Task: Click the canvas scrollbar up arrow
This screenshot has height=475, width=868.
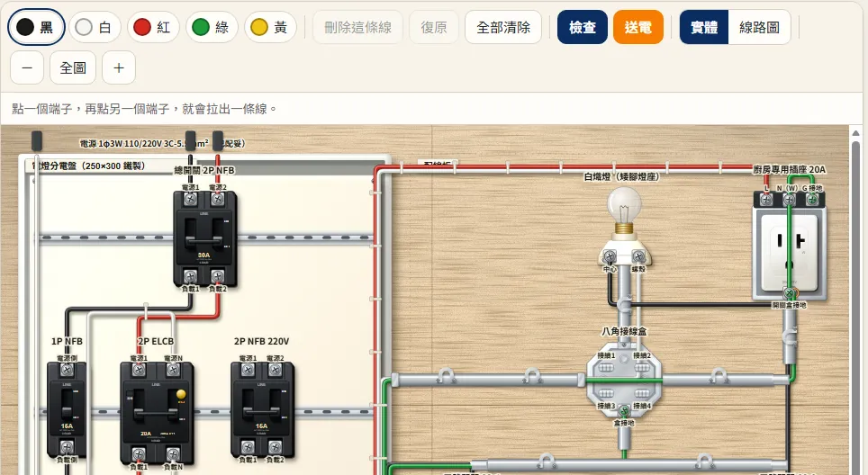Action: pos(855,133)
